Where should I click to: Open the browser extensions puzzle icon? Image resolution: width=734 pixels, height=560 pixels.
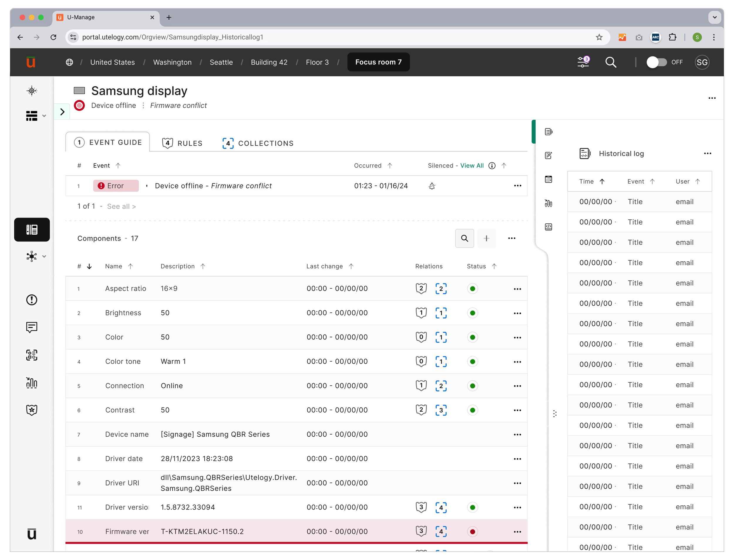pos(672,37)
